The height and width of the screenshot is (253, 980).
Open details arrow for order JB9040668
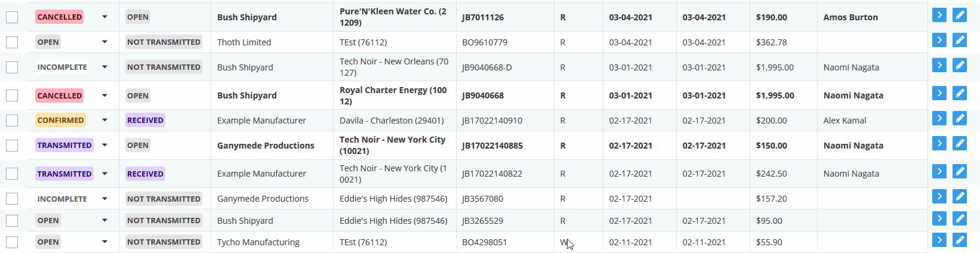pyautogui.click(x=939, y=93)
